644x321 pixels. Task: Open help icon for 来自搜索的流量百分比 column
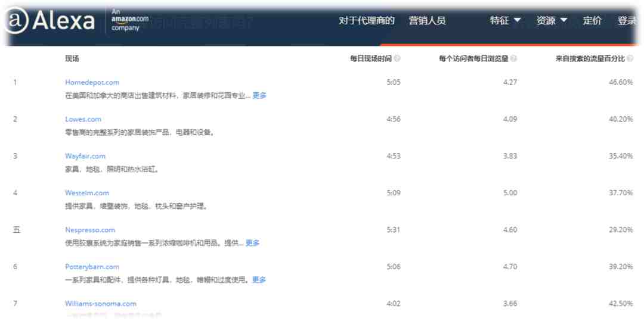coord(630,58)
